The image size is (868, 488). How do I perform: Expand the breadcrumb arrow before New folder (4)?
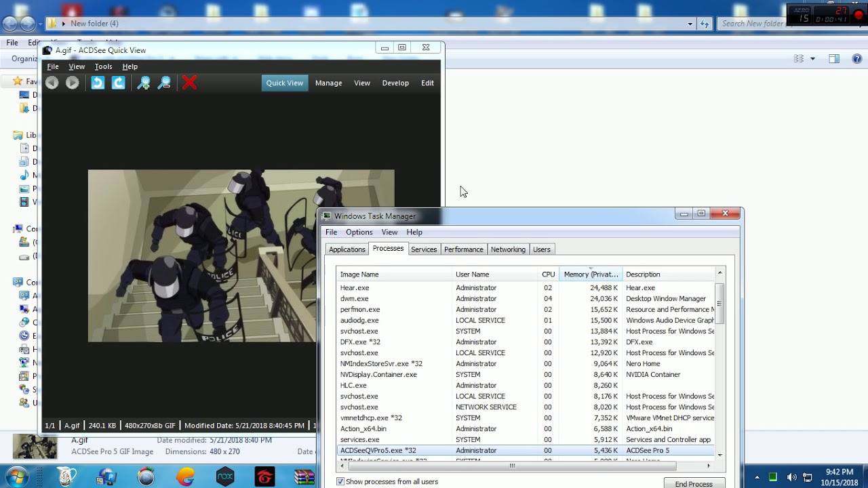pyautogui.click(x=64, y=24)
